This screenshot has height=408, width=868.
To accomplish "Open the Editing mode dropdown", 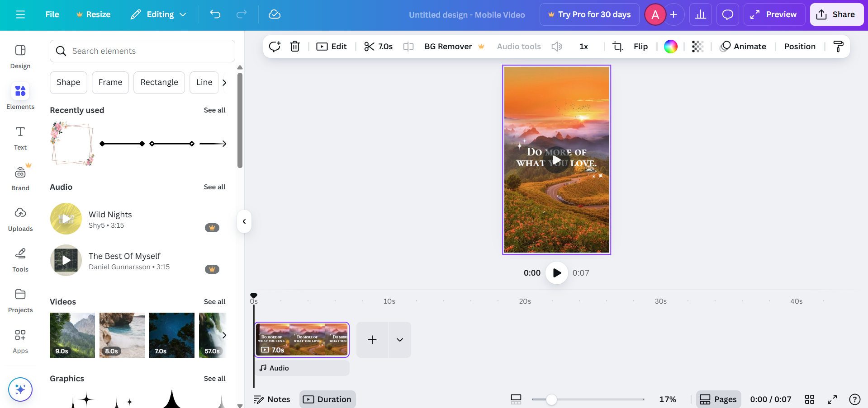I will pos(158,14).
